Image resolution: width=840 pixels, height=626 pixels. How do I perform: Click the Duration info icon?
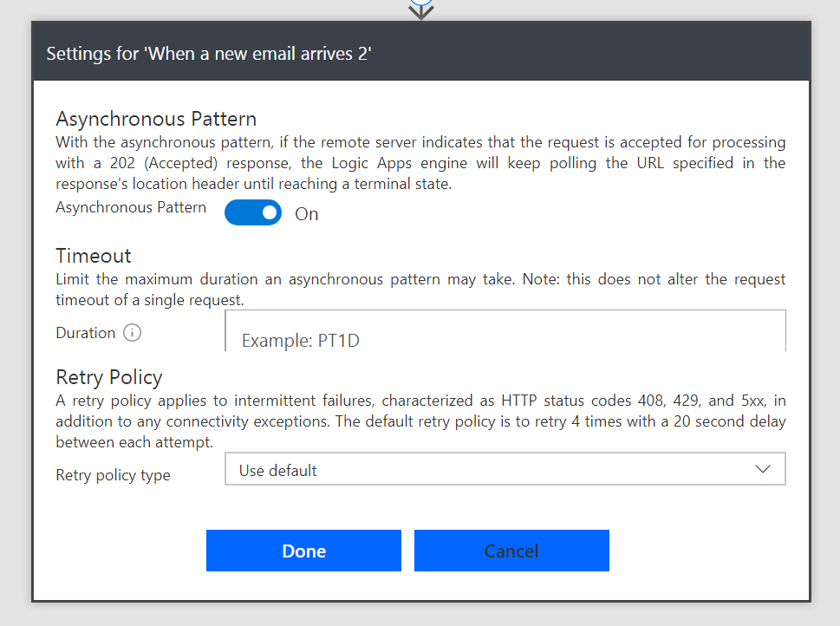pyautogui.click(x=132, y=333)
